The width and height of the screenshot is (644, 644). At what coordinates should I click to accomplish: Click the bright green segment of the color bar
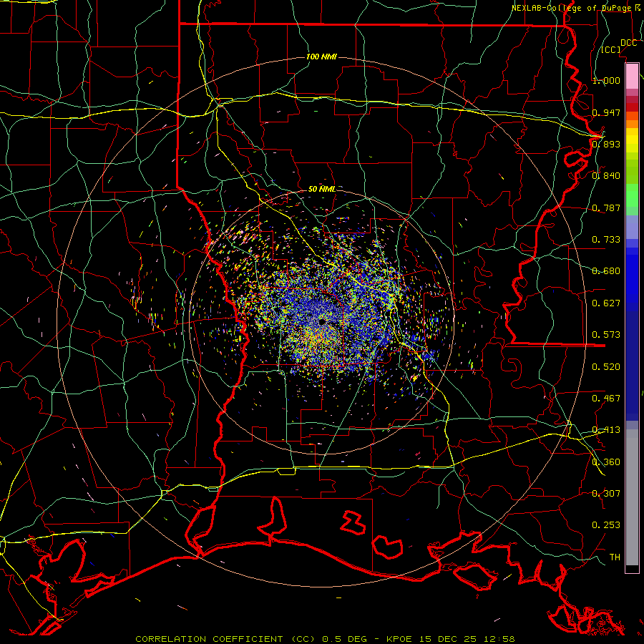(x=632, y=195)
